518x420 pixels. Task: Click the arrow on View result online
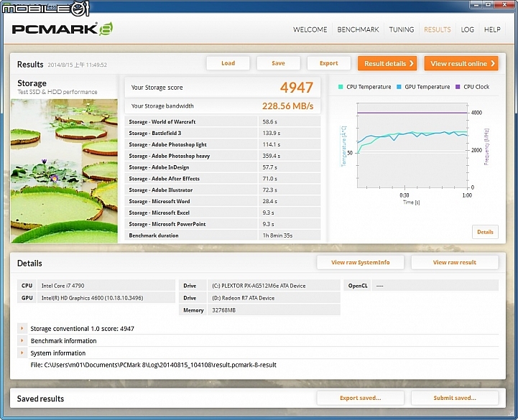click(493, 63)
